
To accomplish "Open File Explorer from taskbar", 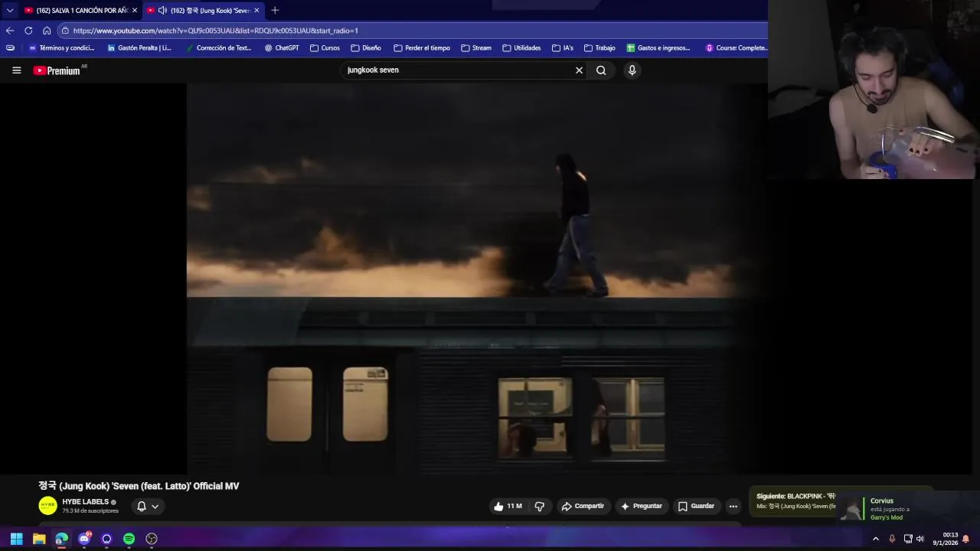I will [39, 539].
